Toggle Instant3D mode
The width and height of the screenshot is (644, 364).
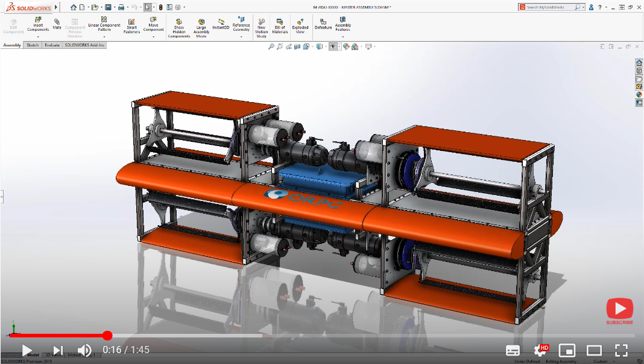[221, 24]
